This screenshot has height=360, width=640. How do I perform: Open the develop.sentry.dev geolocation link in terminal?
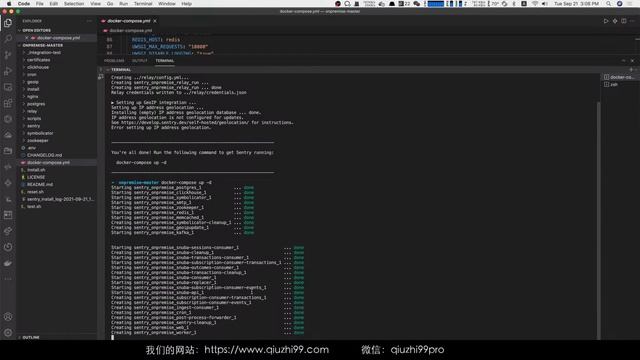click(x=184, y=122)
